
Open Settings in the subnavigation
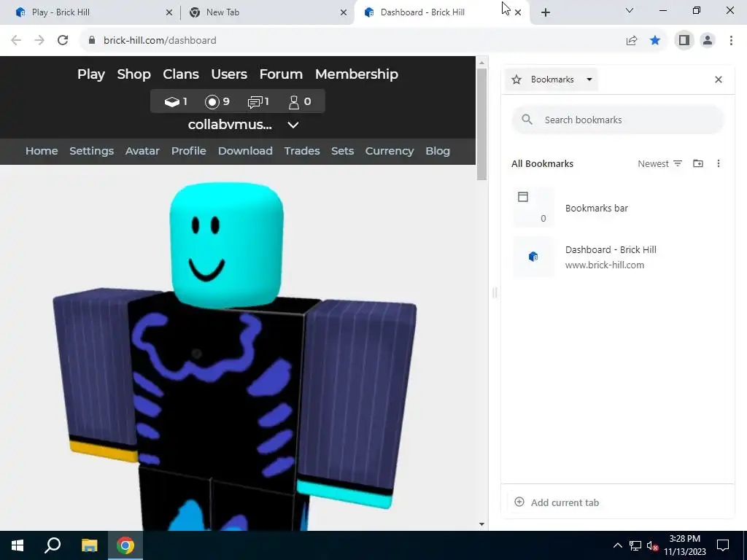point(91,151)
